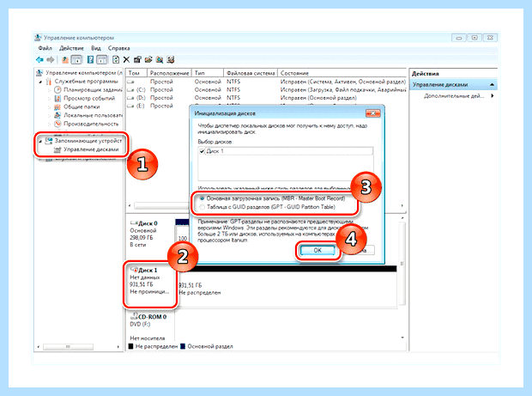Collapse Запоминающие устройства tree node
This screenshot has height=396, width=532.
[40, 141]
